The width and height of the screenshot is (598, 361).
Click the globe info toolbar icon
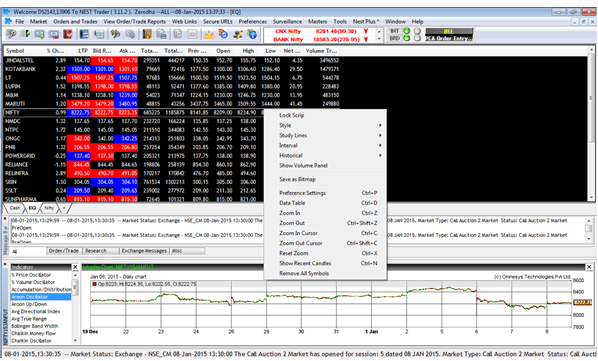[252, 34]
